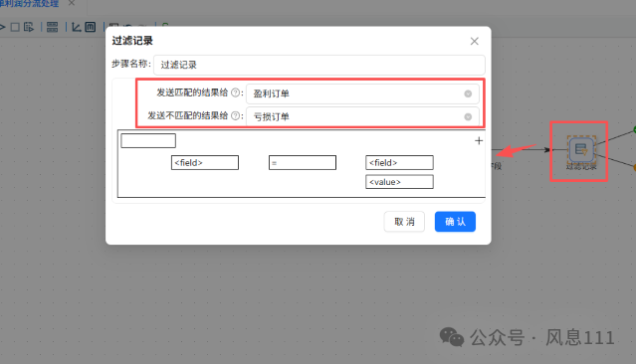Open the 发送不匹配的结果给 dropdown
This screenshot has width=636, height=364.
362,116
